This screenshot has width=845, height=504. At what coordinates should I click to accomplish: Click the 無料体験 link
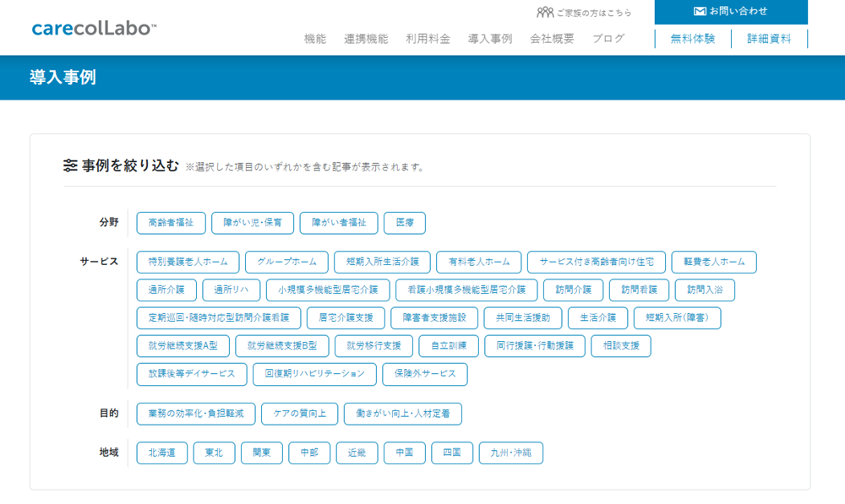pos(693,39)
